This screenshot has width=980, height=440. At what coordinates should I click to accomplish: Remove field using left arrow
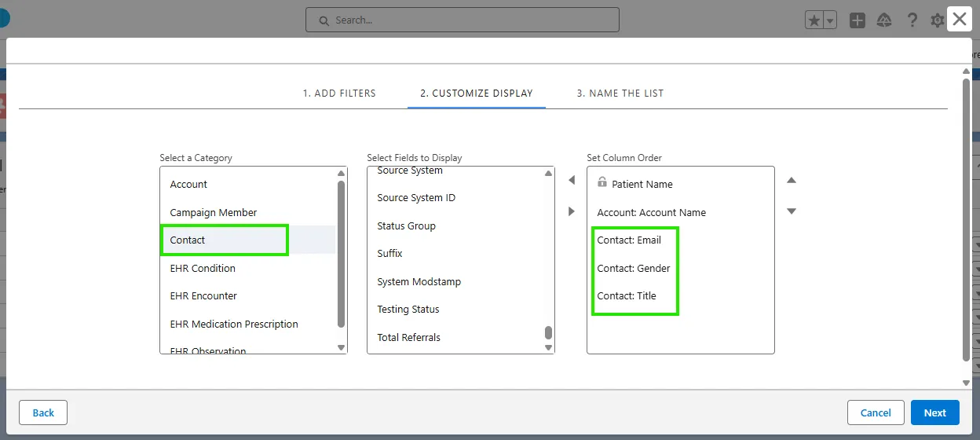(x=571, y=181)
